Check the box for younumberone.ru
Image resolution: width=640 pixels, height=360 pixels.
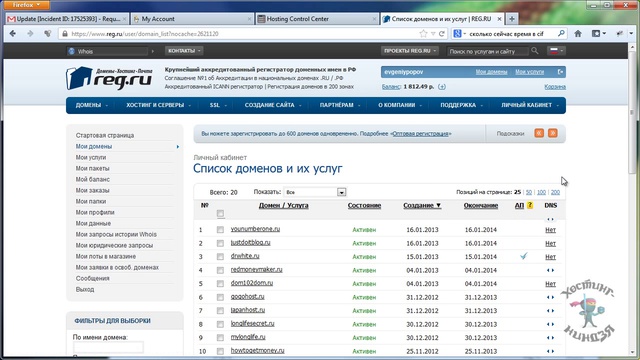[220, 230]
